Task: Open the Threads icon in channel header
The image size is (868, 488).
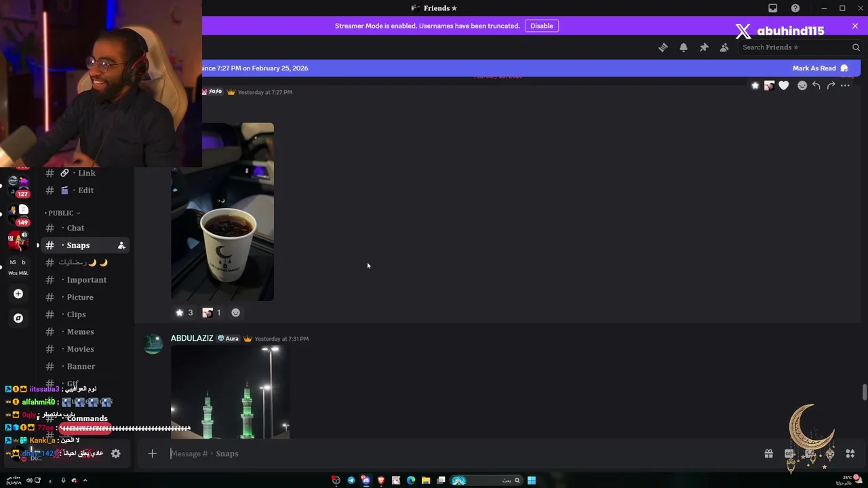Action: tap(663, 47)
